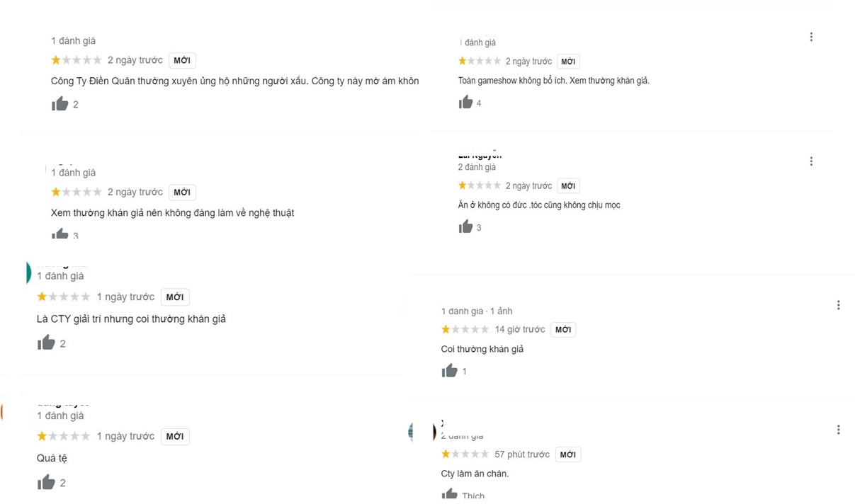
Task: Click reviewer avatar beside "Cty làm ăn chán" review
Action: click(x=434, y=431)
